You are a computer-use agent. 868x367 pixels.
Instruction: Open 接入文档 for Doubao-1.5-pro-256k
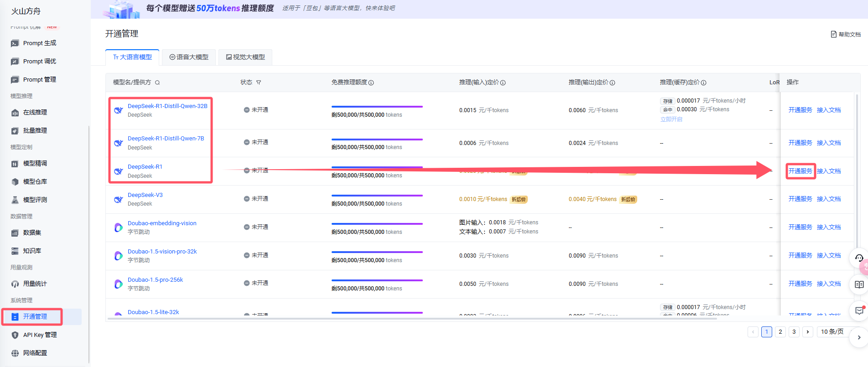click(829, 284)
